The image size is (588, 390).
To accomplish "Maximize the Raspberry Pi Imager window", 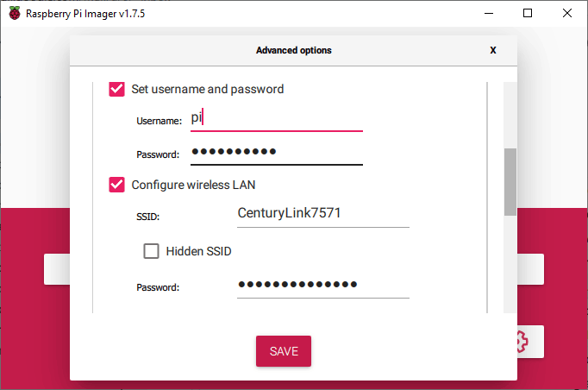I will (528, 13).
